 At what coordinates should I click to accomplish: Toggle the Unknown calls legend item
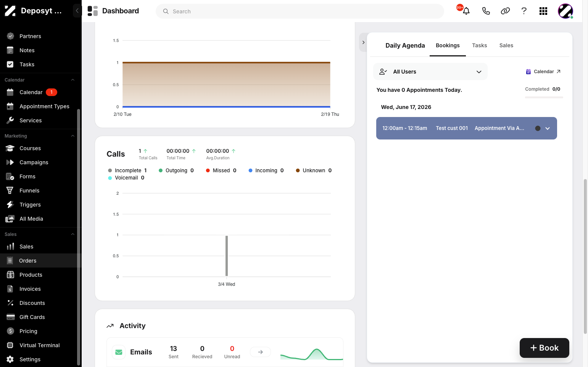coord(314,170)
